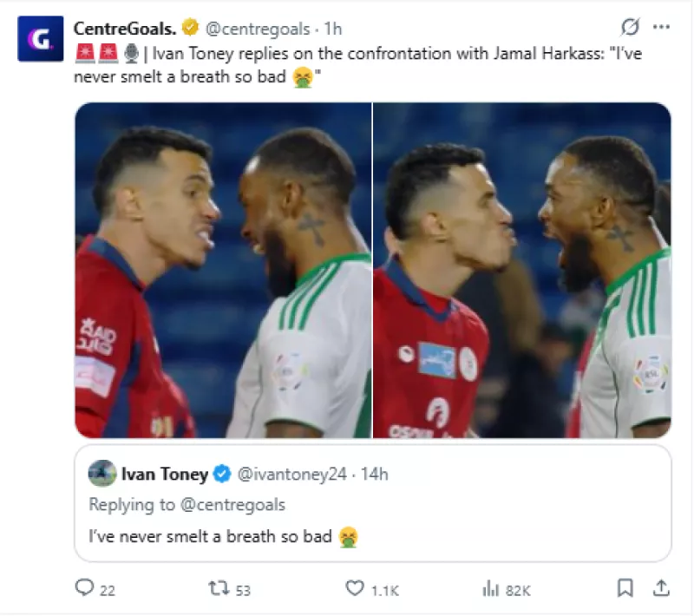Screen dimensions: 694x616
Task: Like the post with the heart icon
Action: (355, 588)
